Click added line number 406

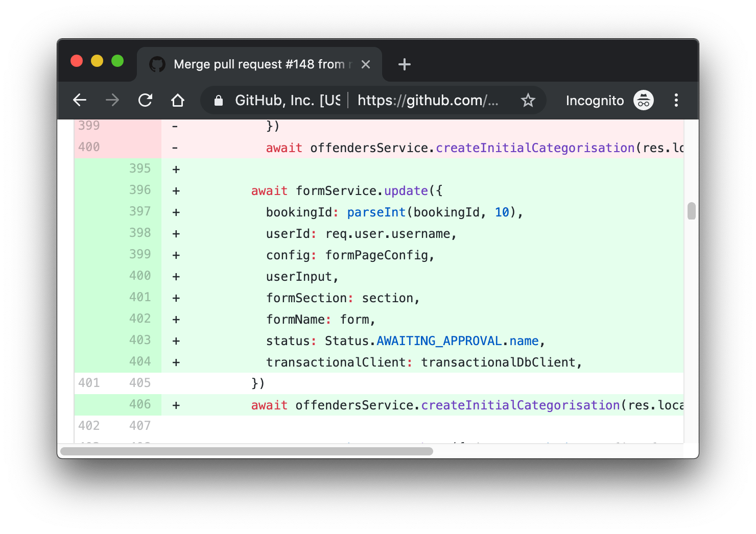(140, 404)
